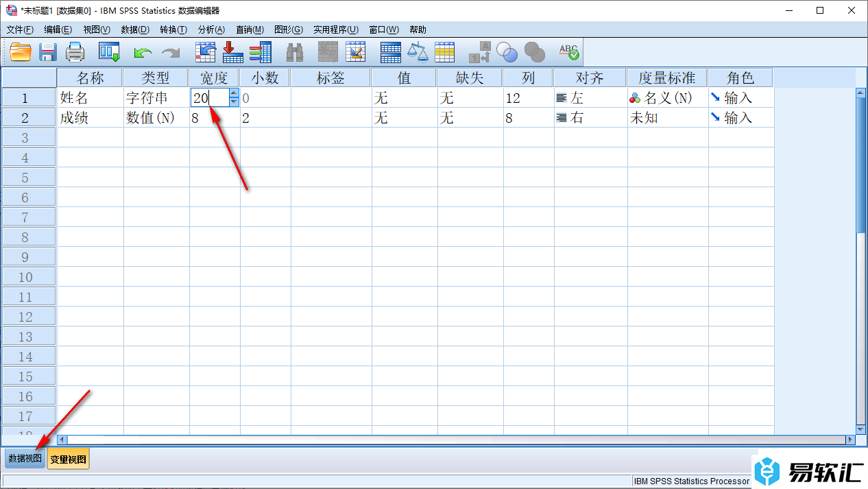Open the 图形(G) menu
Viewport: 868px width, 489px height.
289,29
